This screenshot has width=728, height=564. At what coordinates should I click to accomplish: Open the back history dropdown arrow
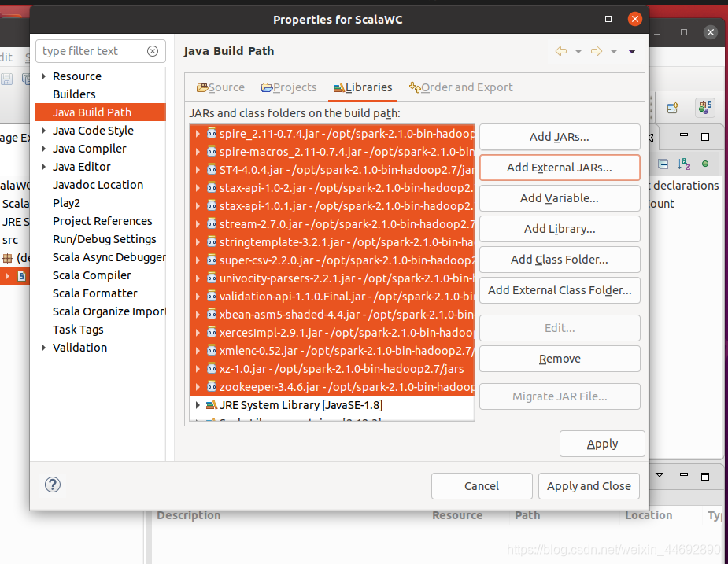tap(578, 52)
